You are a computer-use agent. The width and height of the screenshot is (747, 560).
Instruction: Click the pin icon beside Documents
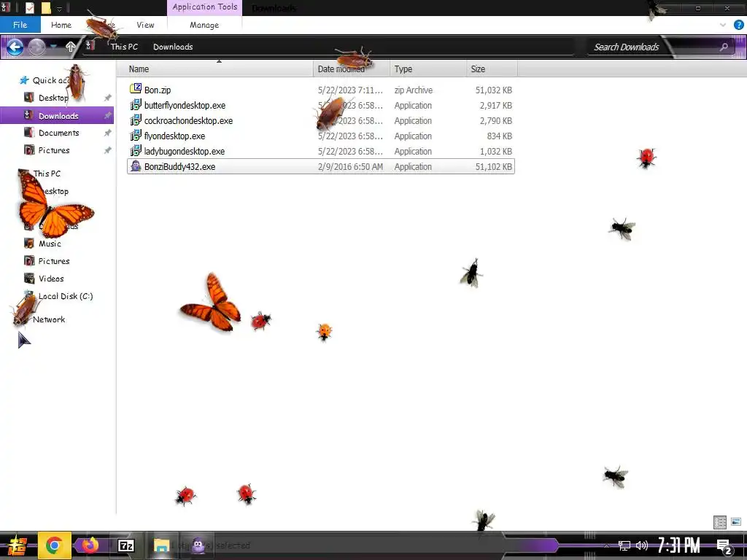107,133
